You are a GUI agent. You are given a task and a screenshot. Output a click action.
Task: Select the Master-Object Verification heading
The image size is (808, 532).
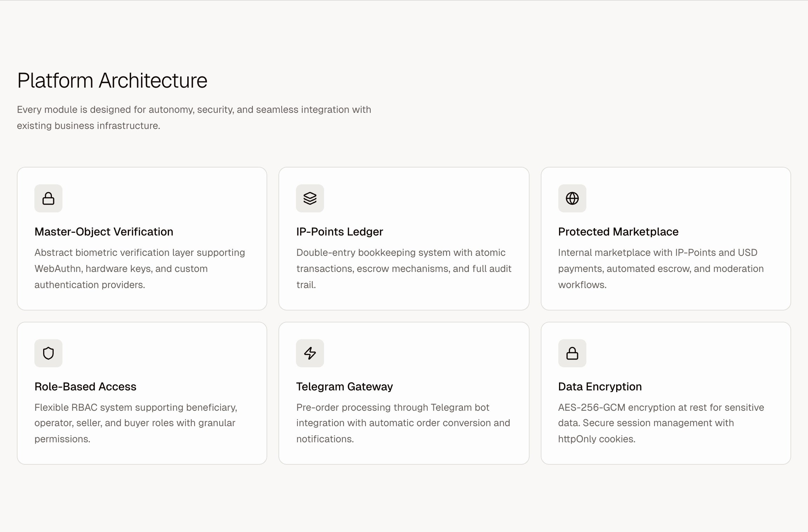(x=104, y=232)
